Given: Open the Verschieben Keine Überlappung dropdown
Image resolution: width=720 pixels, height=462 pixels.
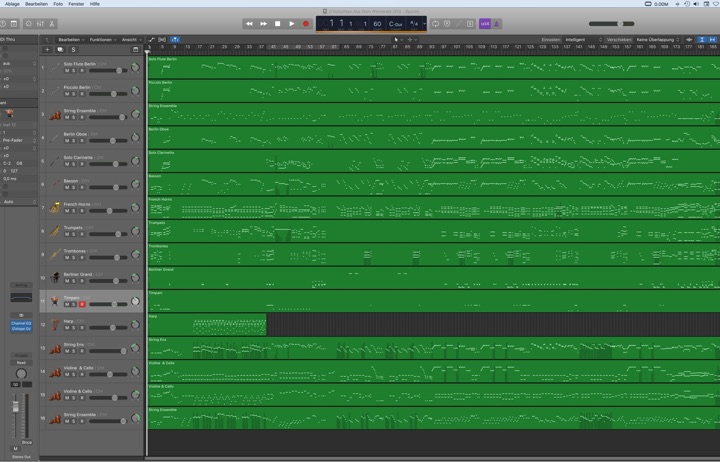Looking at the screenshot, I should tap(658, 39).
